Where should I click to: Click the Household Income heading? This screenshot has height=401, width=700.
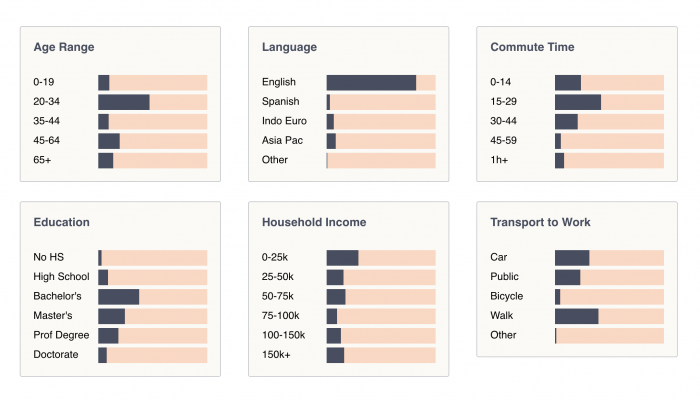314,222
